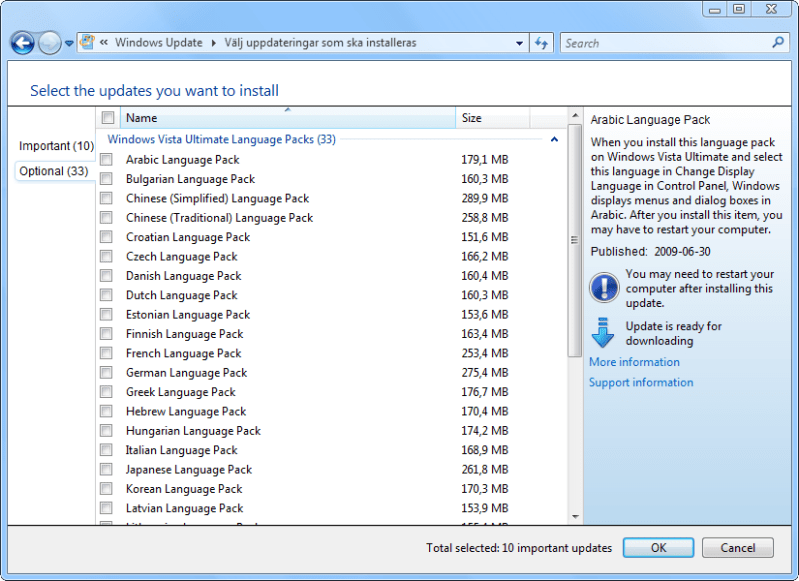Select the Optional (33) tab

coord(54,171)
